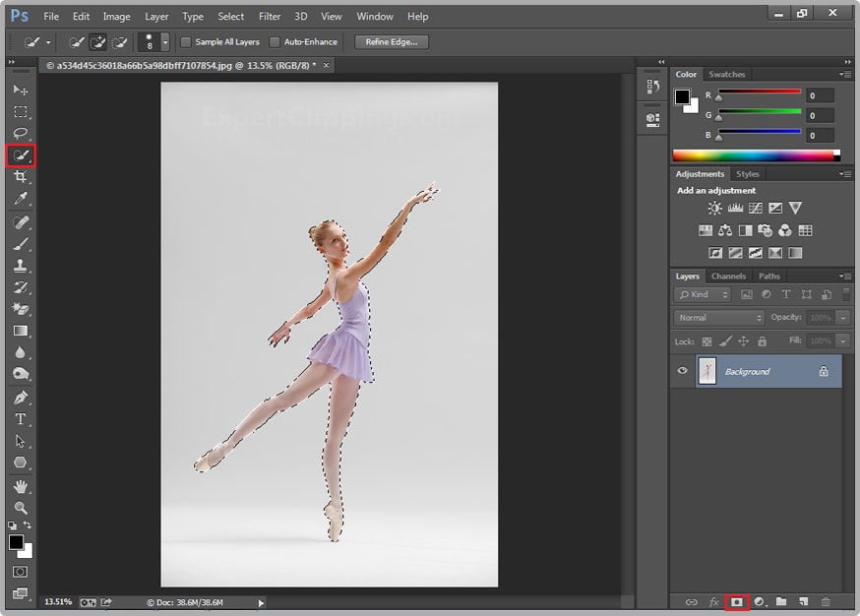The width and height of the screenshot is (860, 616).
Task: Select the Crop tool
Action: (21, 177)
